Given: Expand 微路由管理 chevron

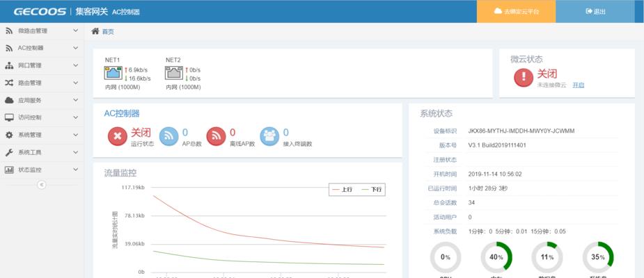Looking at the screenshot, I should point(76,31).
